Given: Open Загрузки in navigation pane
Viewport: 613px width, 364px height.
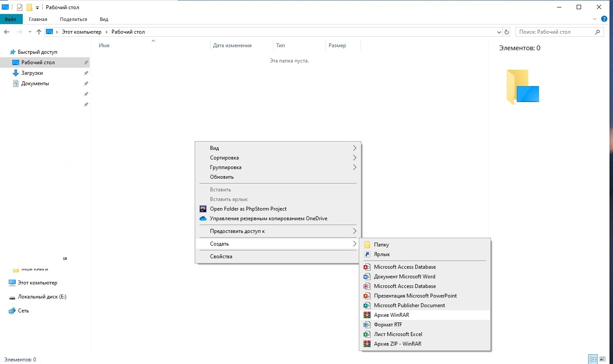Looking at the screenshot, I should (x=32, y=73).
